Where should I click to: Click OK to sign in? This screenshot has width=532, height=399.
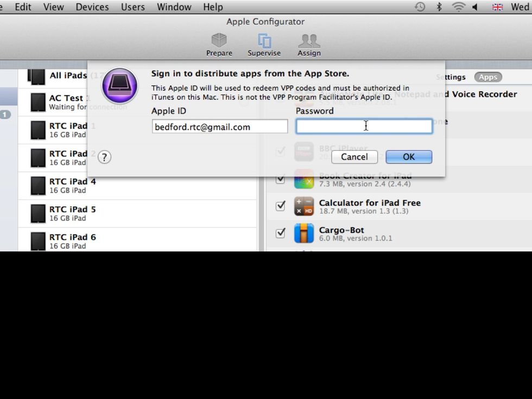point(408,157)
